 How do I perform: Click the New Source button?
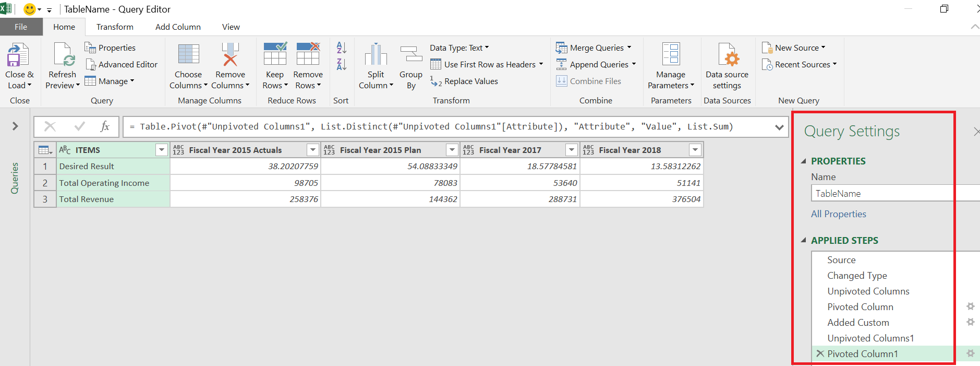[x=793, y=48]
